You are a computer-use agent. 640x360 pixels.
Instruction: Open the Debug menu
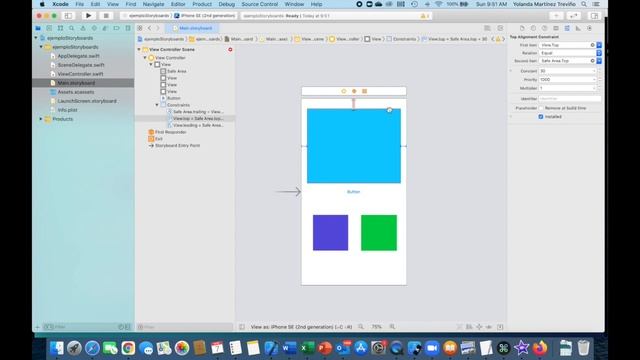227,4
